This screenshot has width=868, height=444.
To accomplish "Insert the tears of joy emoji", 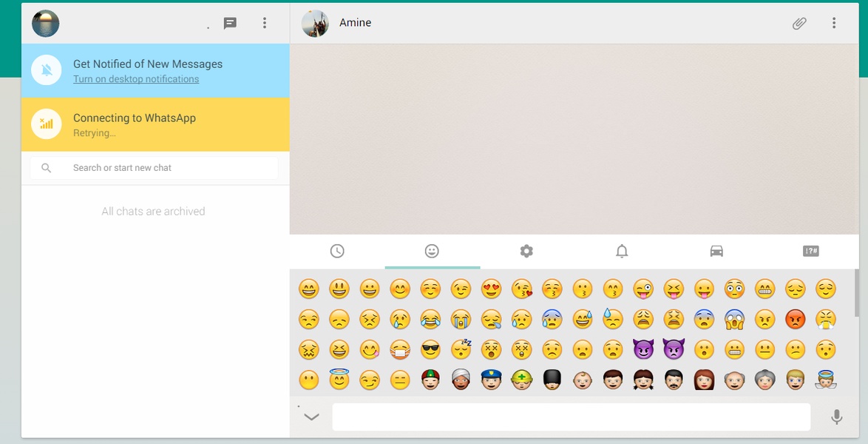I will [430, 319].
